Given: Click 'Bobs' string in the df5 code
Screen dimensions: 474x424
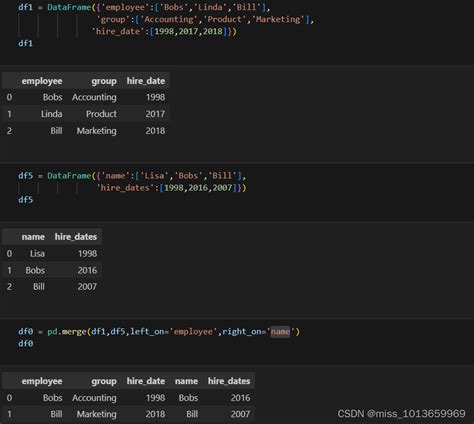Looking at the screenshot, I should 188,176.
